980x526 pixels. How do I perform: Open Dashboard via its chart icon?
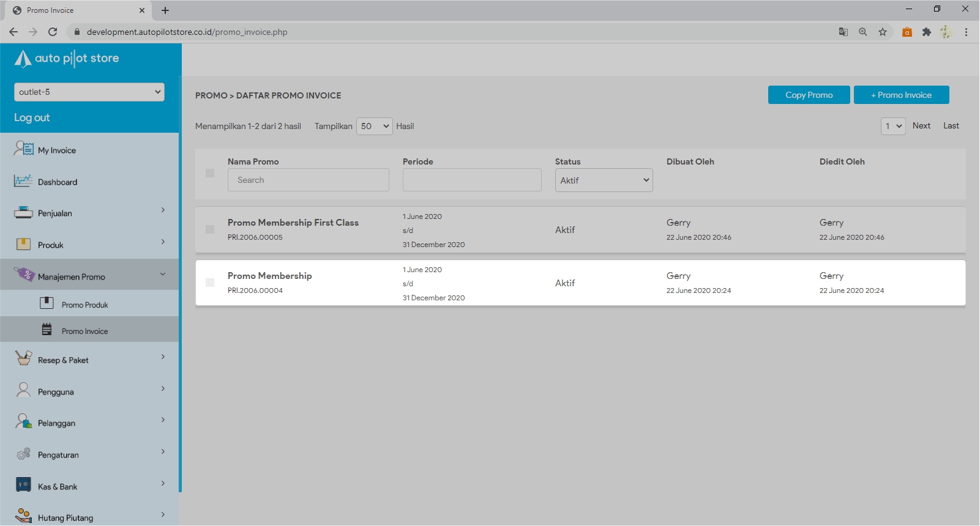pyautogui.click(x=23, y=181)
